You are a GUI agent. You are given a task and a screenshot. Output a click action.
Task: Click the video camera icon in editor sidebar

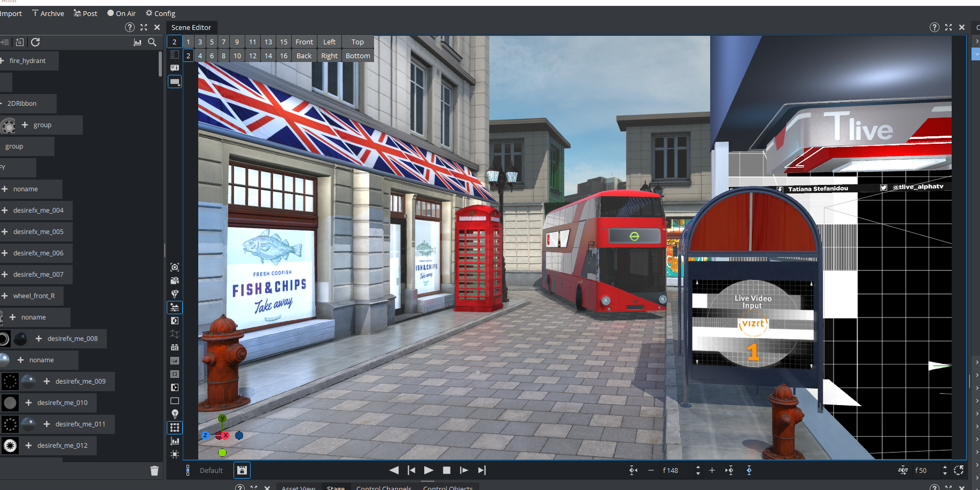(x=175, y=281)
